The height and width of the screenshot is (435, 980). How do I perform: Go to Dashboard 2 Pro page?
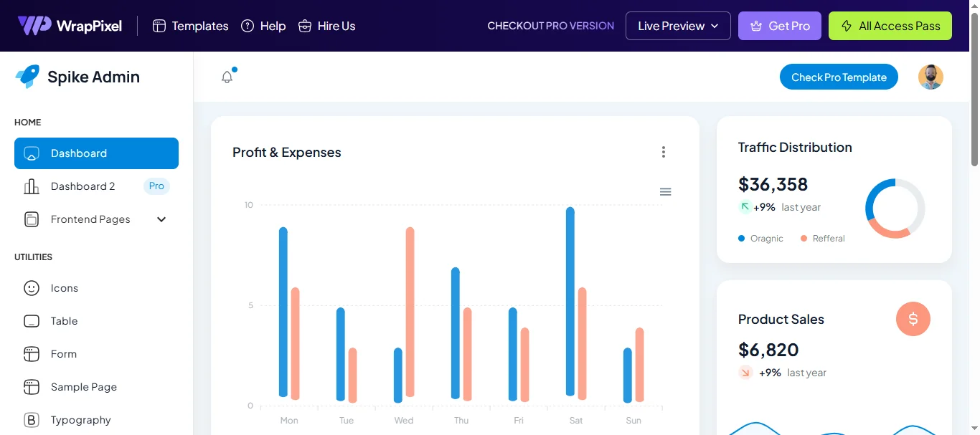tap(83, 186)
